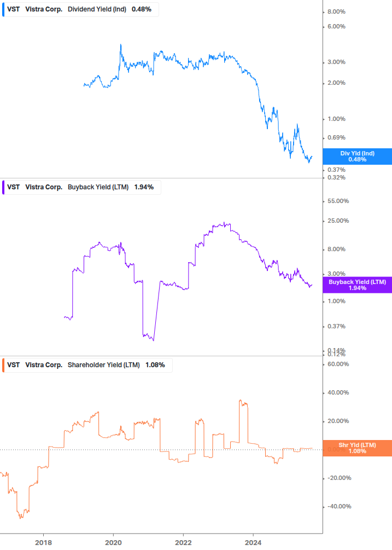The height and width of the screenshot is (550, 392).
Task: Click the Shareholder Yield (LTM) legend label
Action: coord(104,365)
